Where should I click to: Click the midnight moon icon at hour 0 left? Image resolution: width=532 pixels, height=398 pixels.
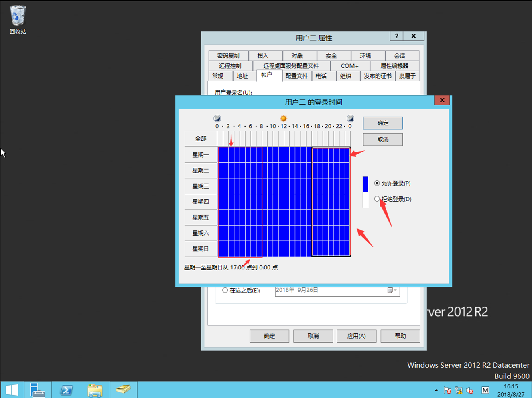click(217, 118)
